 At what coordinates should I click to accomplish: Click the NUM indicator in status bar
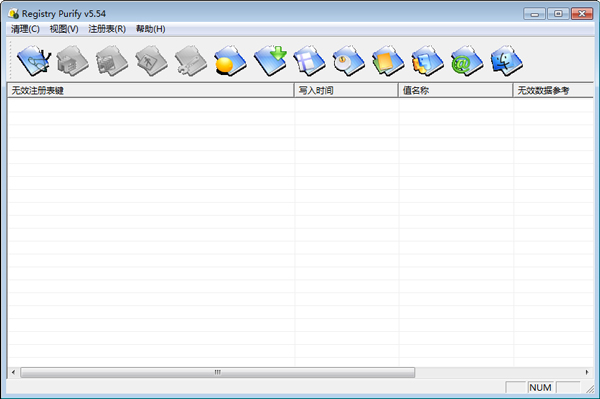(x=540, y=388)
